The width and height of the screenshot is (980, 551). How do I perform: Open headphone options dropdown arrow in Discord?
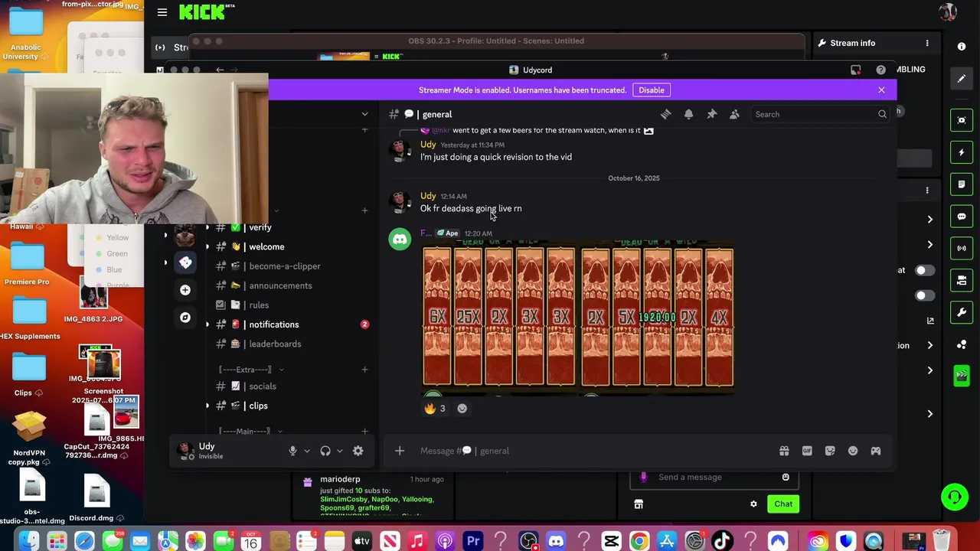(x=340, y=451)
